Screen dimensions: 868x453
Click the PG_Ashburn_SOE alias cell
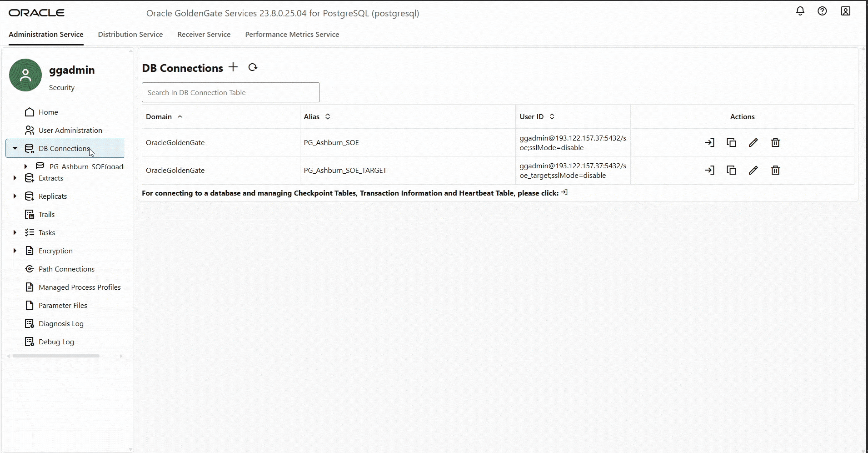click(x=331, y=142)
